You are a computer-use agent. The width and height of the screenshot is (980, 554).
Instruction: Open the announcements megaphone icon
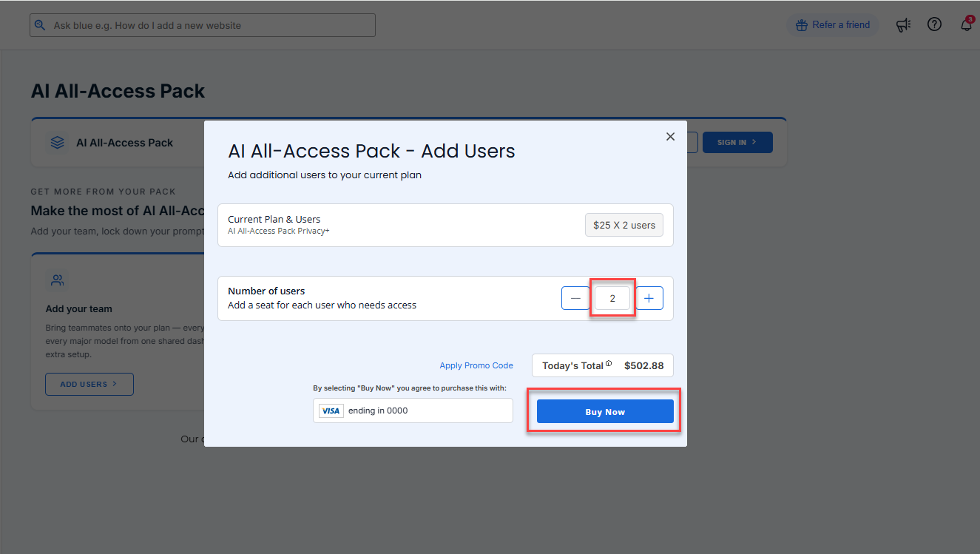(903, 25)
